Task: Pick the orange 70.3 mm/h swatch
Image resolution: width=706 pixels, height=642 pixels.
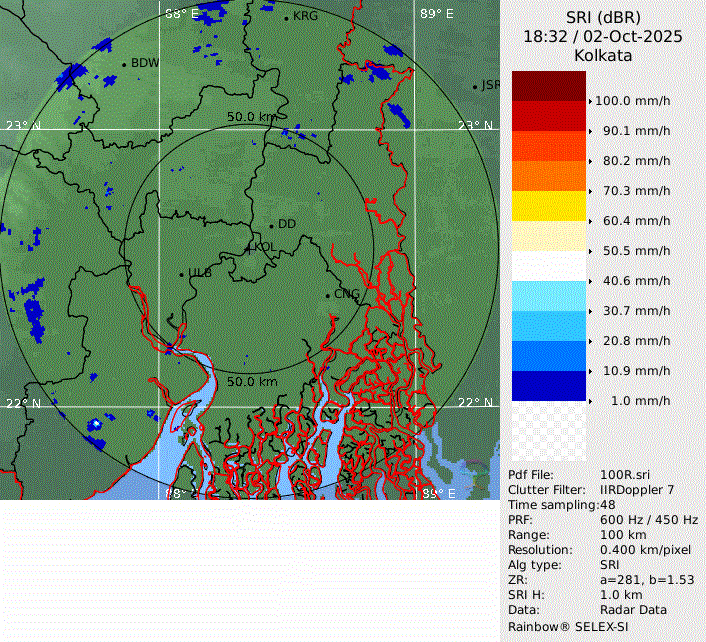Action: [x=549, y=176]
